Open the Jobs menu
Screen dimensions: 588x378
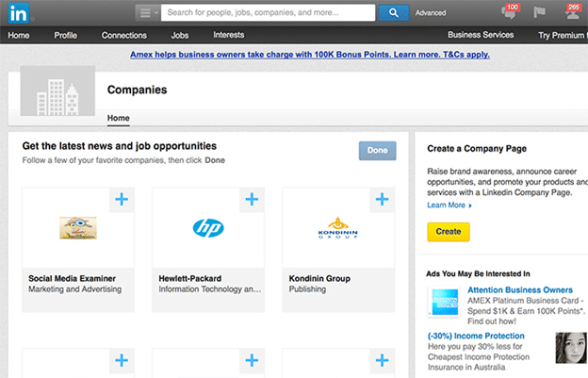pyautogui.click(x=180, y=35)
